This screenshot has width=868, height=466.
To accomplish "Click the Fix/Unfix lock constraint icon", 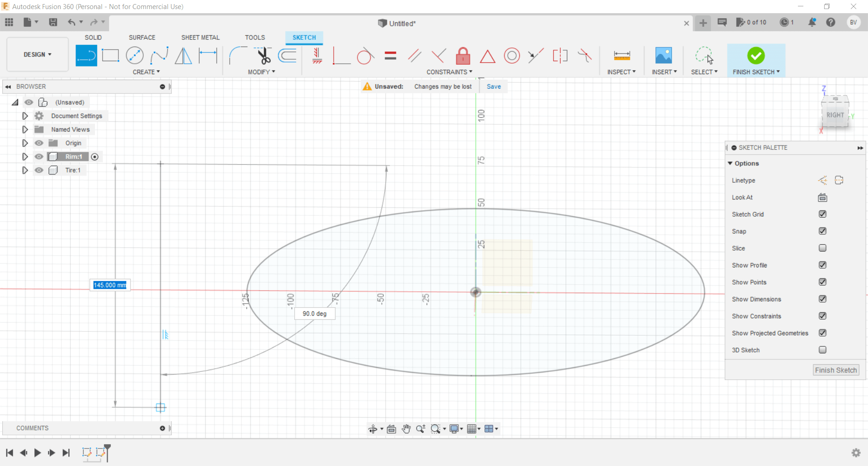I will point(463,56).
